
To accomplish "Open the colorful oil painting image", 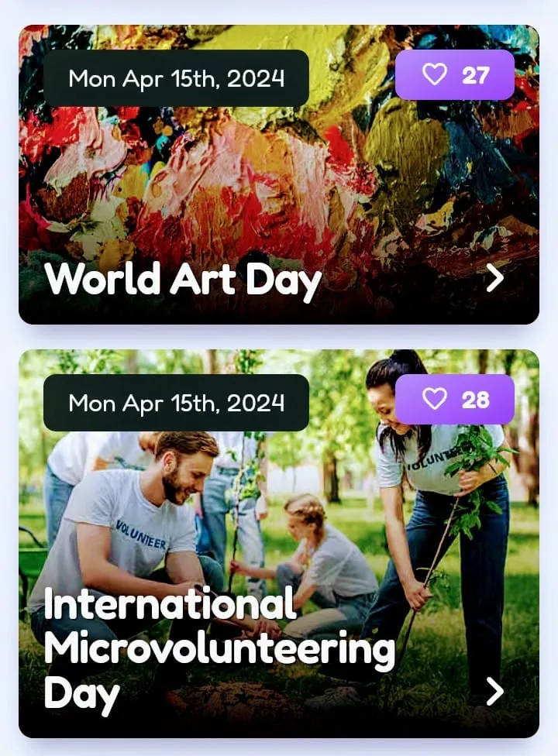I will coord(279,174).
